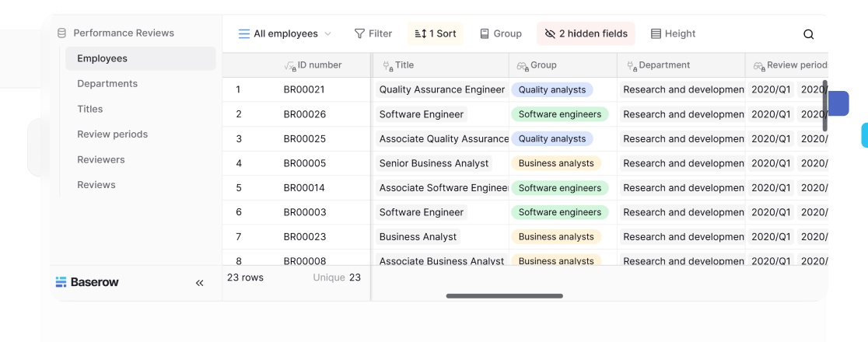
Task: Click Software engineers tag in row 5
Action: click(x=560, y=188)
